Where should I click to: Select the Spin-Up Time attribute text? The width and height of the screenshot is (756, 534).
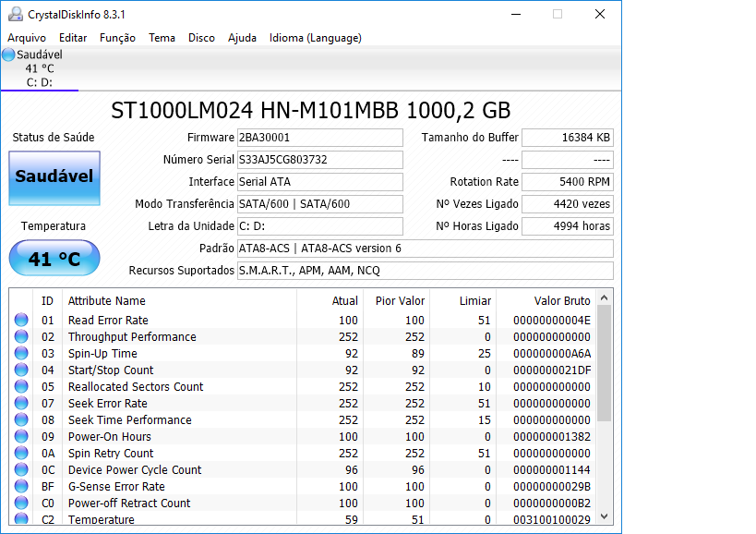coord(102,354)
